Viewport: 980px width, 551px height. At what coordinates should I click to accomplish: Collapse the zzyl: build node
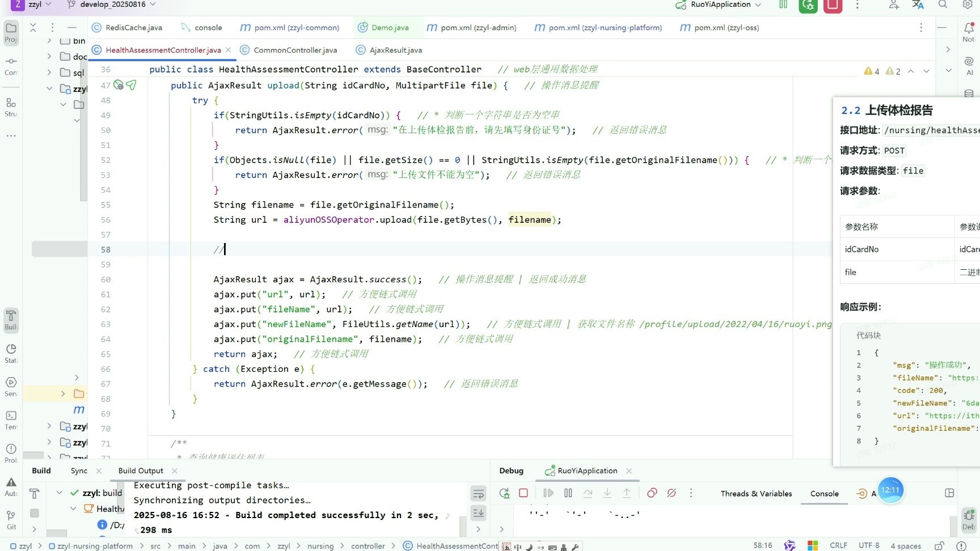click(60, 493)
